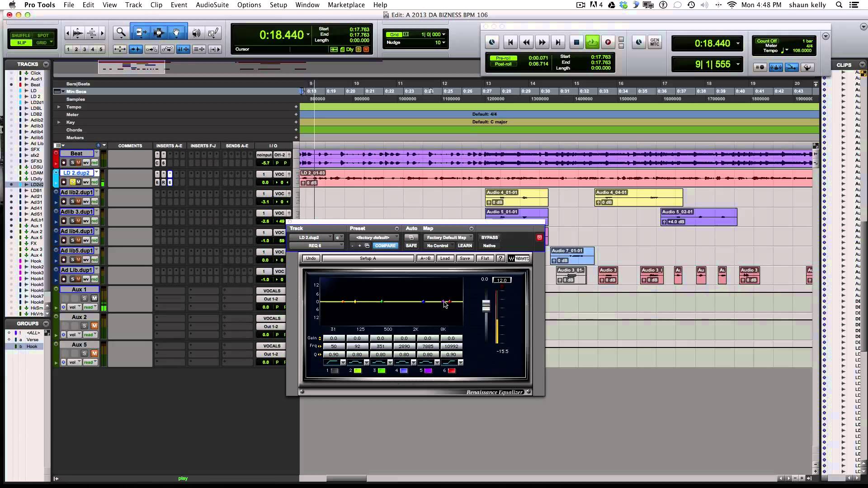Click the band 2 yellow color swatch
Image resolution: width=868 pixels, height=488 pixels.
358,371
